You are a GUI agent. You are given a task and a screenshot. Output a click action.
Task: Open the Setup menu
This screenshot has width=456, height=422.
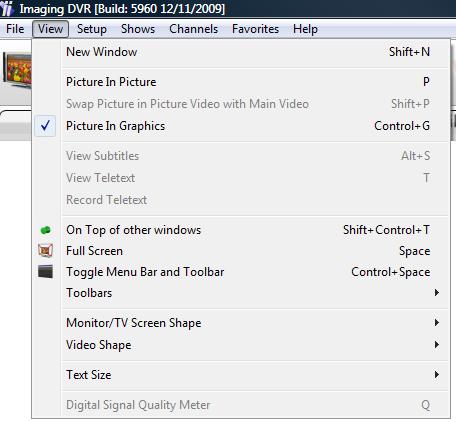click(92, 29)
